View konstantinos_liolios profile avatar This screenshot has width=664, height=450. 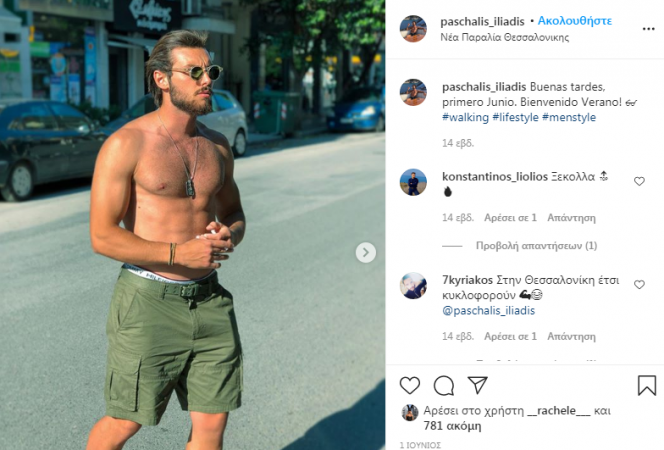click(413, 182)
